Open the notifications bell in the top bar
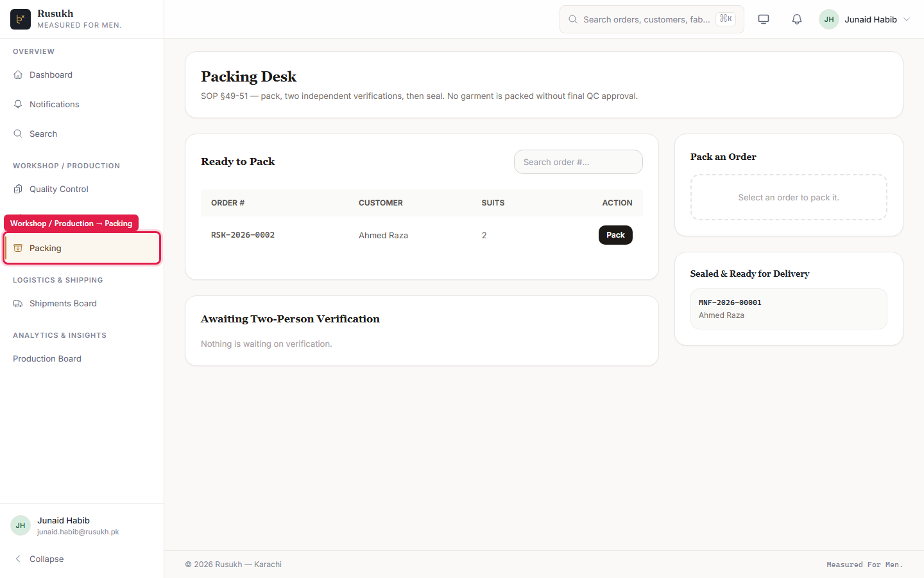The height and width of the screenshot is (578, 924). click(x=797, y=19)
